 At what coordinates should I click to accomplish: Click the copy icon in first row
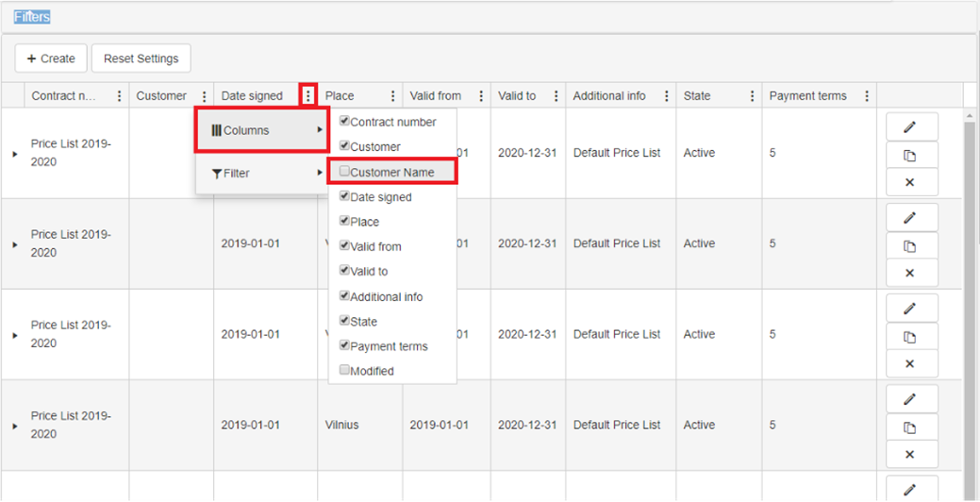point(910,156)
